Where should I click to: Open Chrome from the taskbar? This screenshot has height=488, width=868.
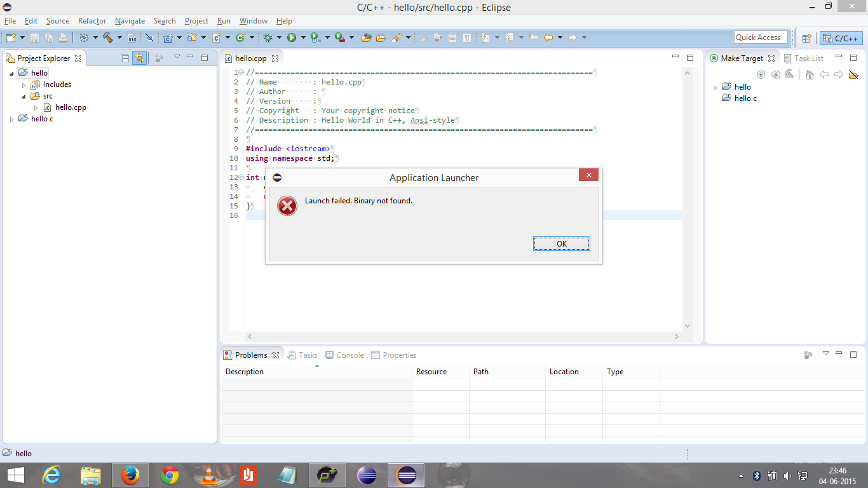[170, 475]
